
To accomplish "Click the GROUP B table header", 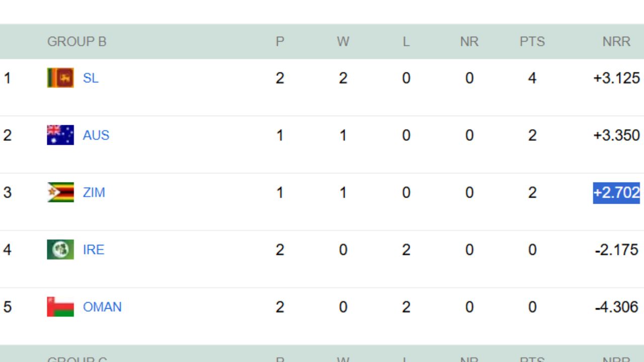I will tap(76, 41).
